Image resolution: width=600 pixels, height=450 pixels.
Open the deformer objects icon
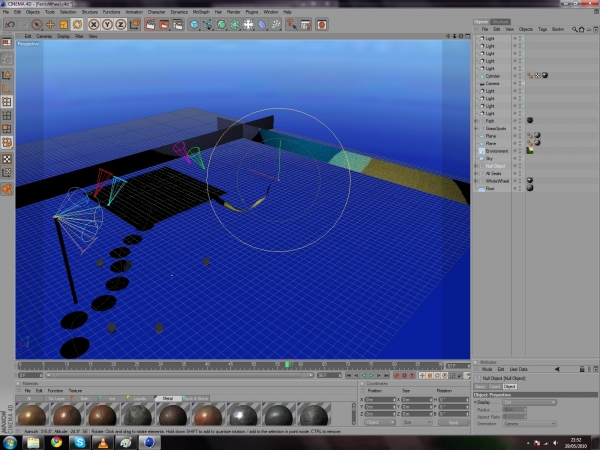point(262,25)
